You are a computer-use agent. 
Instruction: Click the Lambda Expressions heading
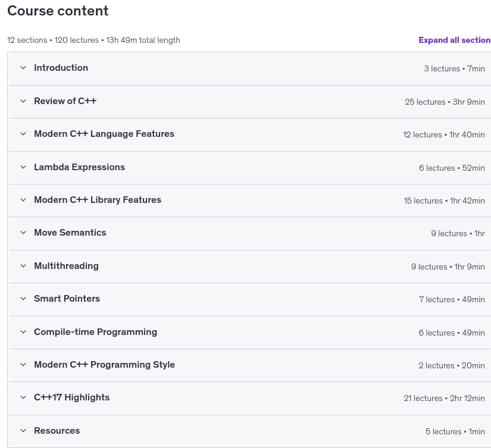[79, 167]
